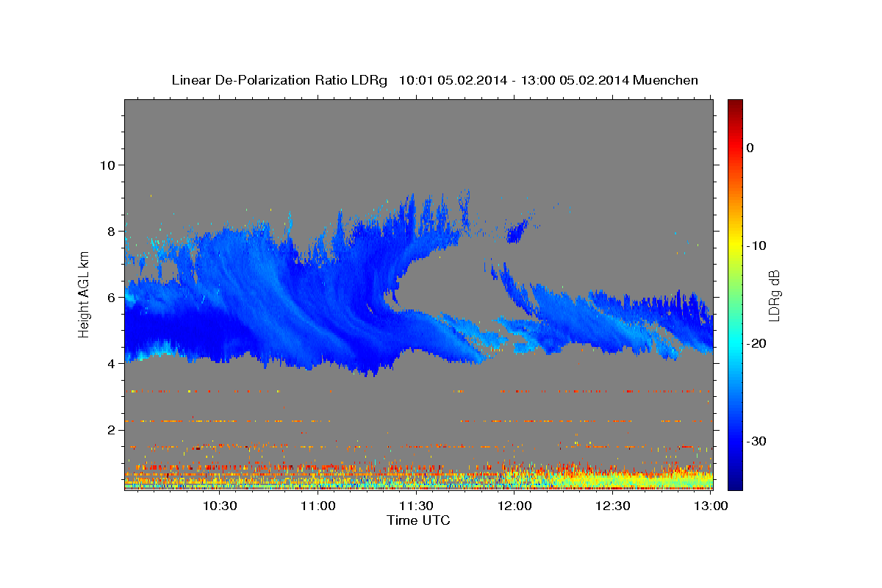Click the '11:30' time axis label
This screenshot has height=588, width=882.
click(416, 506)
